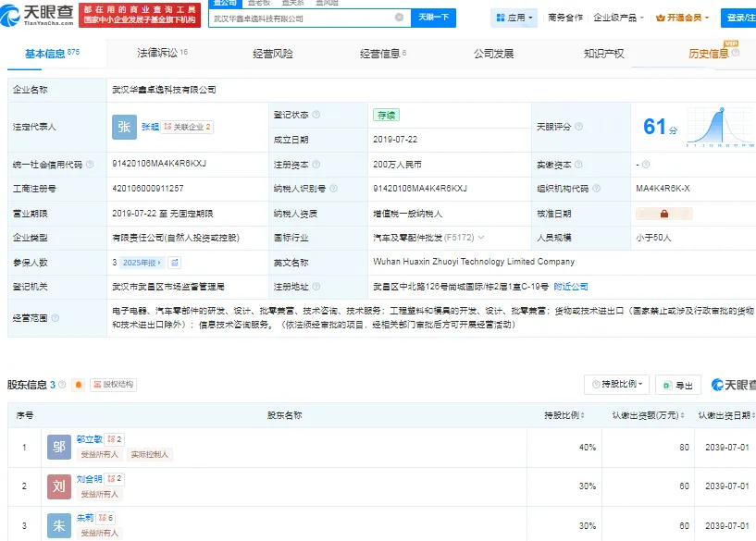Open the 2025年报 selector
The image size is (756, 541).
pos(143,263)
